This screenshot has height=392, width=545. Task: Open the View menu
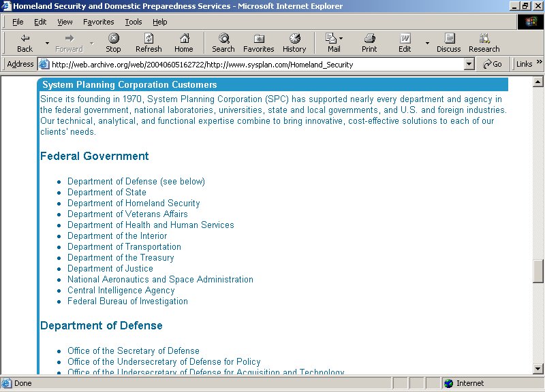pos(65,22)
